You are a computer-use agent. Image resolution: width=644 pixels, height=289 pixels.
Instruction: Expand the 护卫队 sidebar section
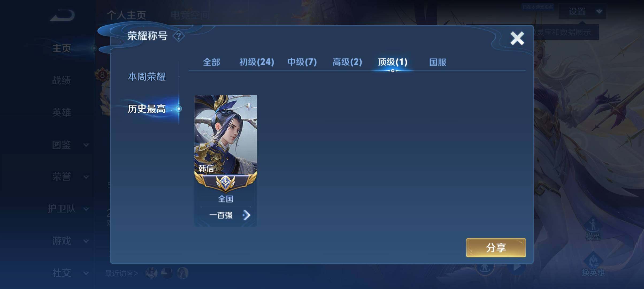click(x=68, y=209)
